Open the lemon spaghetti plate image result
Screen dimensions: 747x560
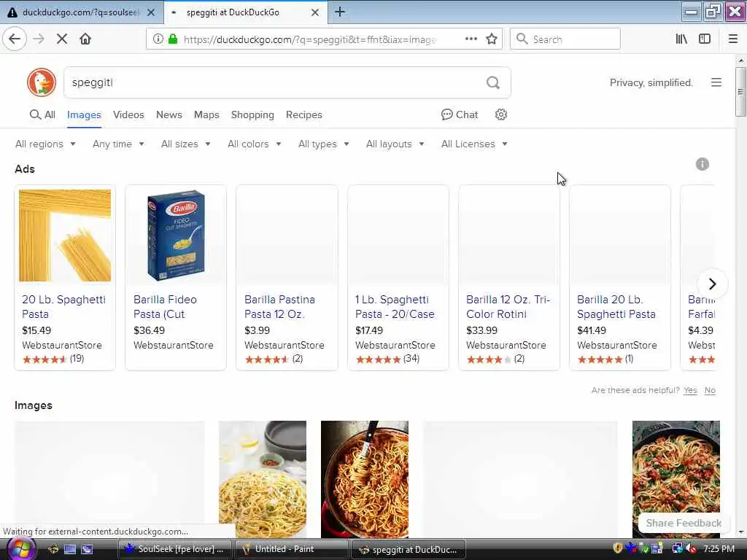(x=263, y=479)
